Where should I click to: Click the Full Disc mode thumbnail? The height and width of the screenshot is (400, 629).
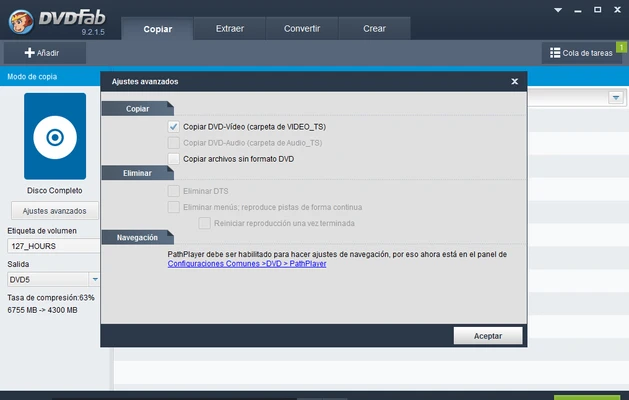(55, 136)
